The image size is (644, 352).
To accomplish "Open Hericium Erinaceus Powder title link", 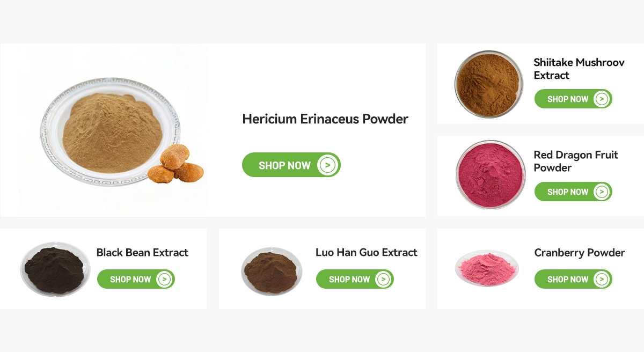I will (325, 119).
